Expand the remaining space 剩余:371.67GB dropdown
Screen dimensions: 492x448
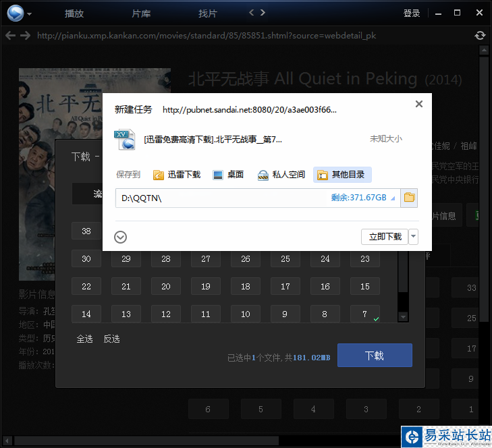[363, 198]
